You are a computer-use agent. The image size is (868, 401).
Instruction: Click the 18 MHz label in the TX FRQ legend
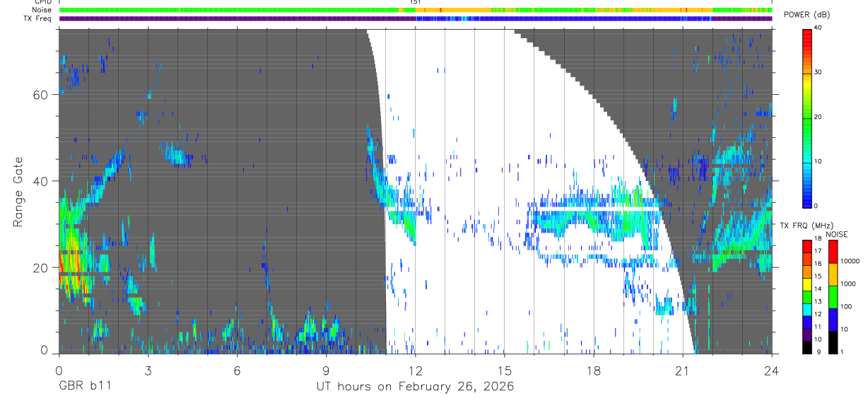[x=818, y=238]
